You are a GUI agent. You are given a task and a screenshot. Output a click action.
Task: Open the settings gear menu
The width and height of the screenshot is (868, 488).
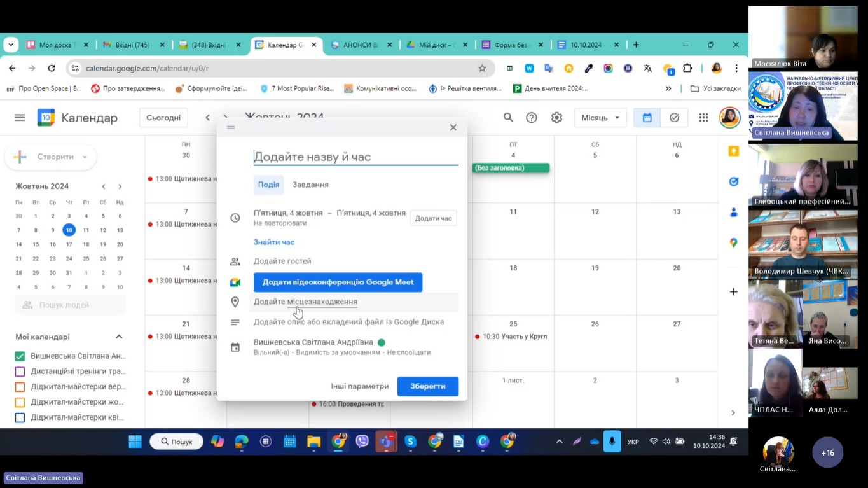pyautogui.click(x=556, y=118)
